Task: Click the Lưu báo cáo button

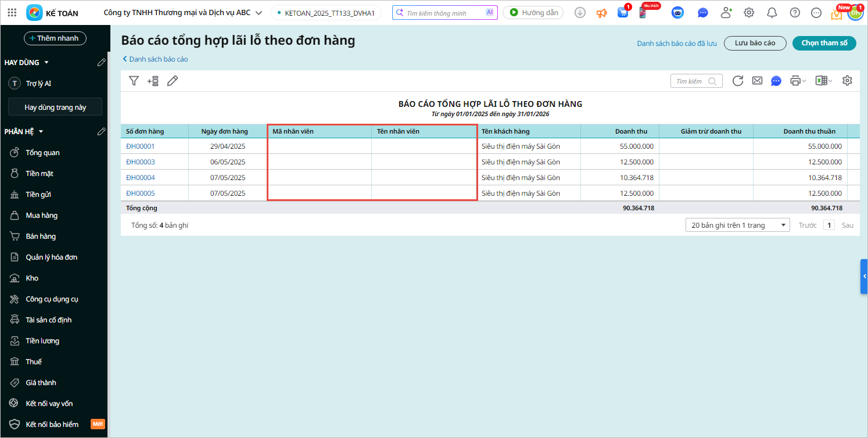Action: [x=755, y=43]
